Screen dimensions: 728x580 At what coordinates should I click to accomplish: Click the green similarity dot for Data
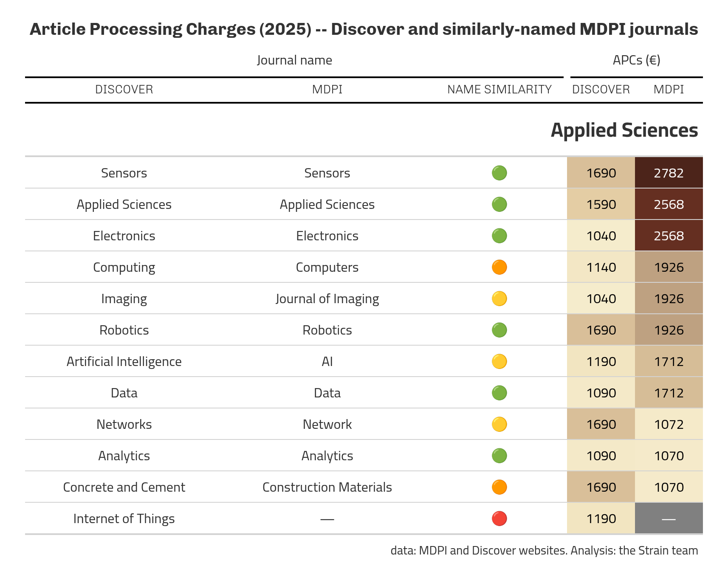pyautogui.click(x=499, y=393)
